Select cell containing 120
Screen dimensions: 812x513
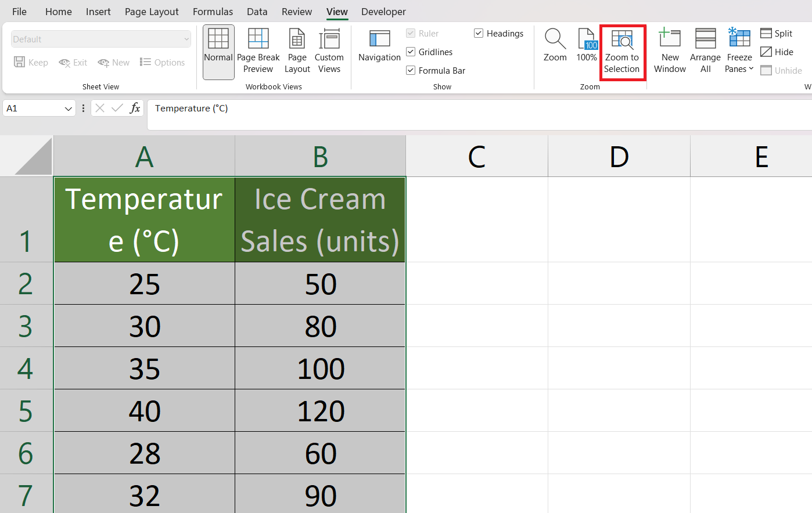pos(320,410)
